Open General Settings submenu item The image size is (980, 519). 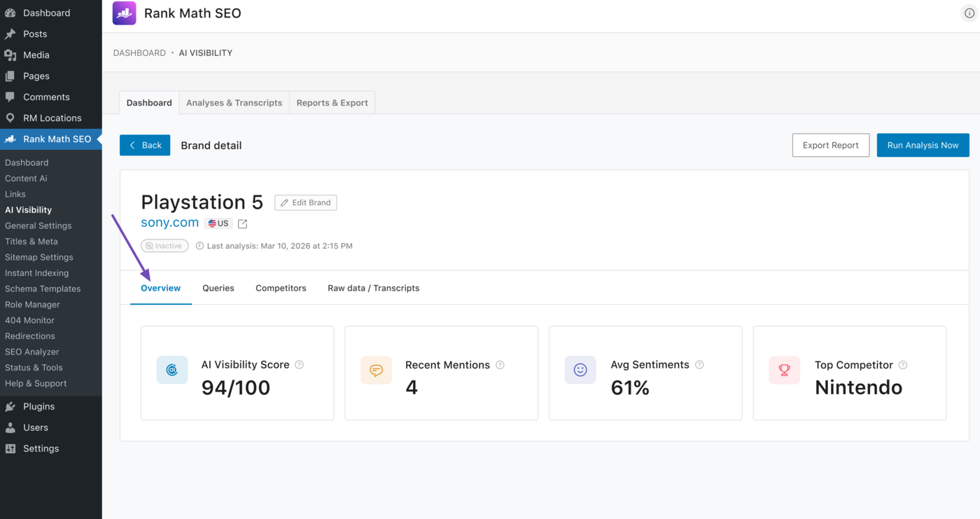38,226
